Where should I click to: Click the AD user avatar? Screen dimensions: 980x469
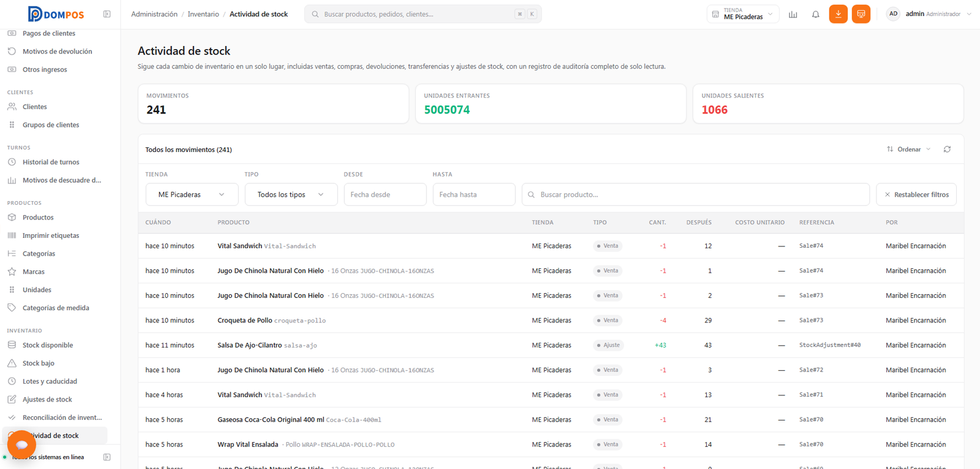(x=893, y=13)
